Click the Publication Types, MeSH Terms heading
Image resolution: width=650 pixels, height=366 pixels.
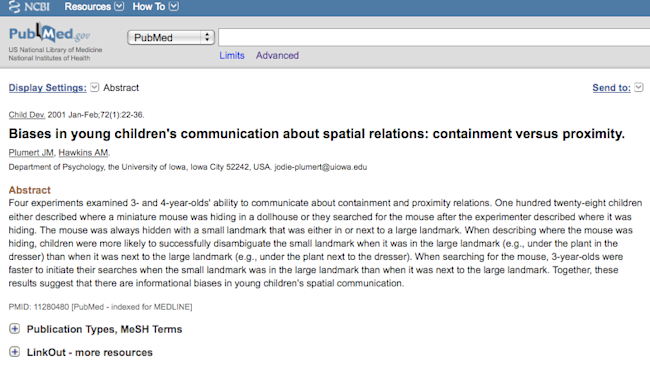pos(104,329)
